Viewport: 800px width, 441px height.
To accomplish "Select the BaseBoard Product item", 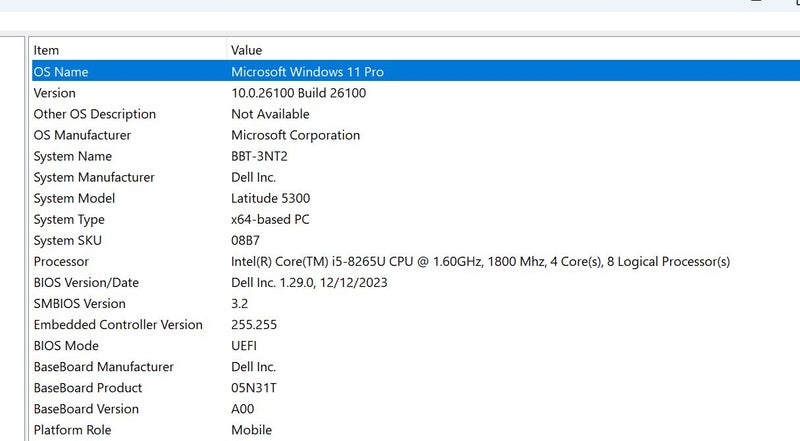I will pyautogui.click(x=88, y=388).
